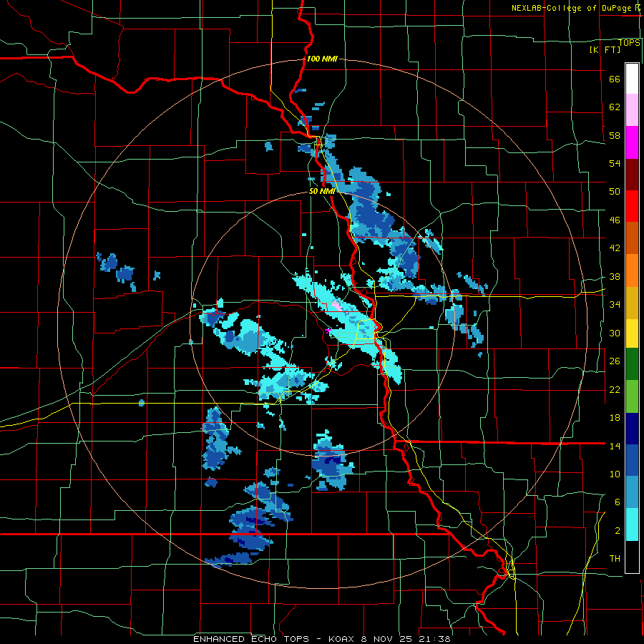This screenshot has width=644, height=644.
Task: Click the light pink 62 kft legend swatch
Action: click(x=632, y=110)
